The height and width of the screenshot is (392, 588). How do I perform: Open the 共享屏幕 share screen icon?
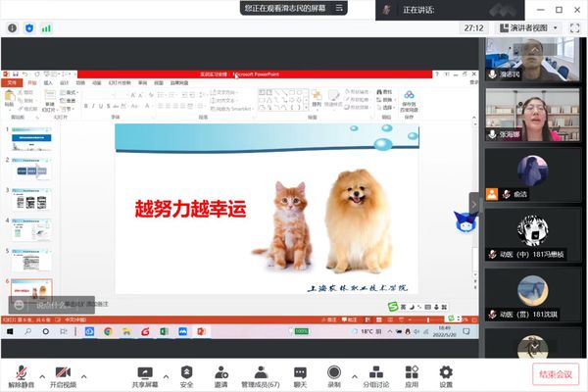(x=145, y=375)
